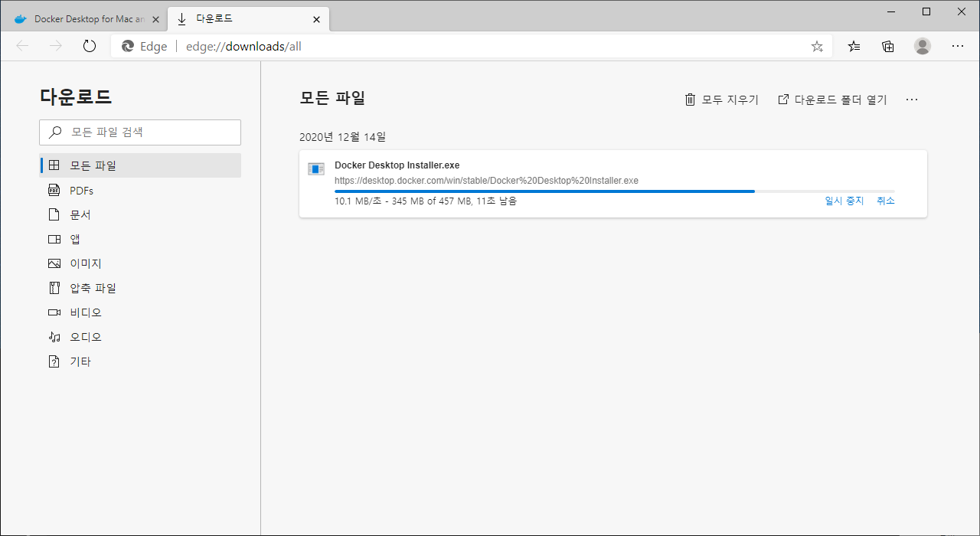Viewport: 980px width, 536px height.
Task: Filter downloads by 기타
Action: (x=140, y=362)
